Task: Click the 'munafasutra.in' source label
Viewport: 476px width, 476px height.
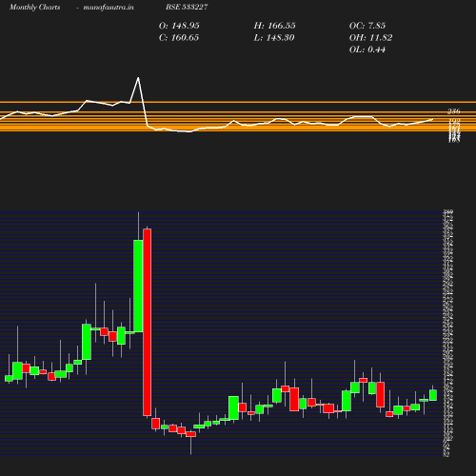Action: click(x=109, y=7)
